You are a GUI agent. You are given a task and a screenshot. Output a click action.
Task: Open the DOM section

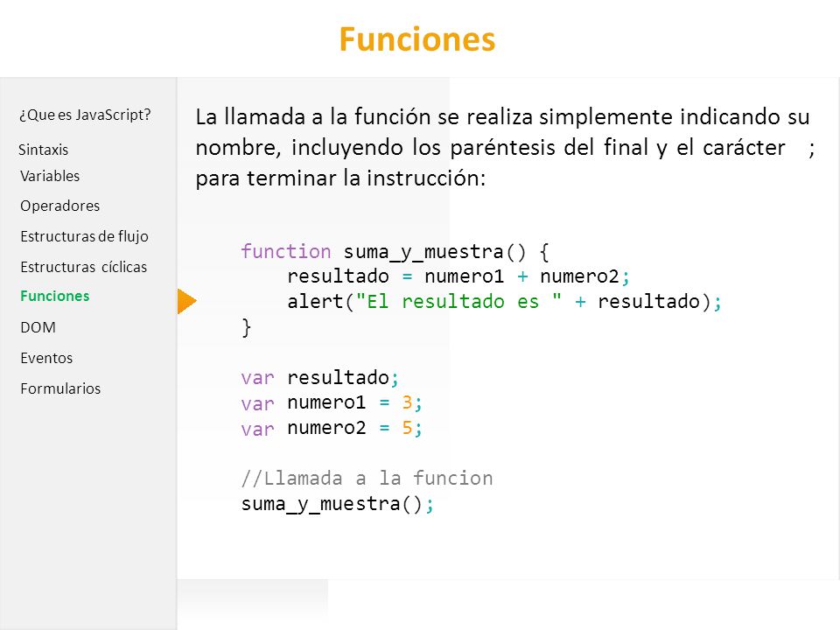(x=38, y=327)
